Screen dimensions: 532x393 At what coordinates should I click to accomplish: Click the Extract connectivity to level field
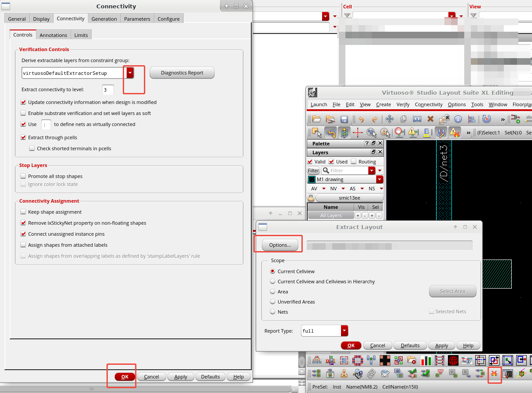108,89
